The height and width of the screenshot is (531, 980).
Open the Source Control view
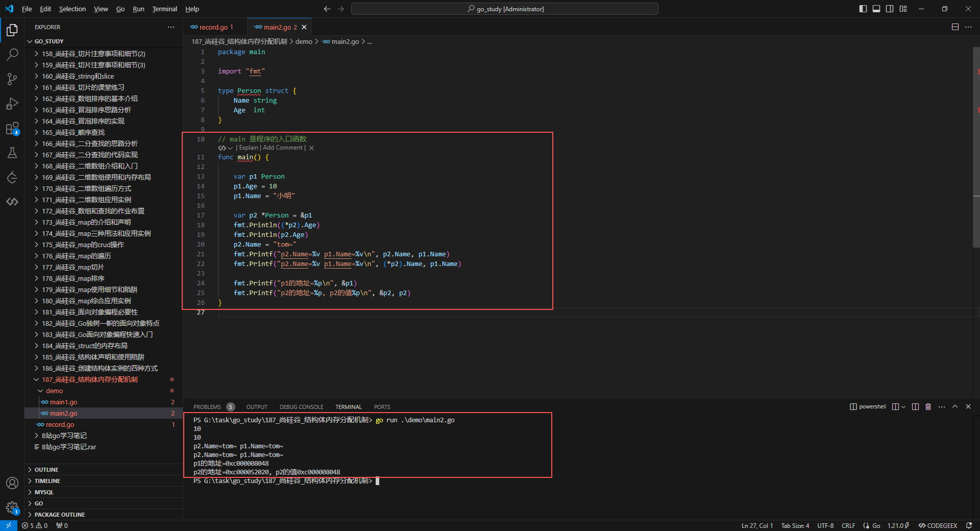[12, 79]
